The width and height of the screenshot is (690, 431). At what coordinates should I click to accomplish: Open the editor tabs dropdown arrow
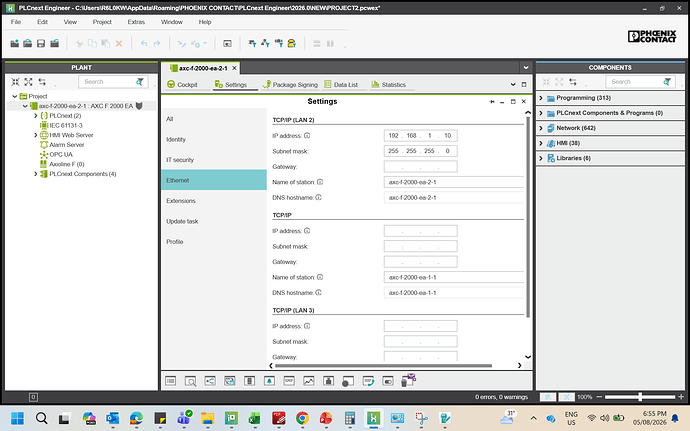coord(526,68)
